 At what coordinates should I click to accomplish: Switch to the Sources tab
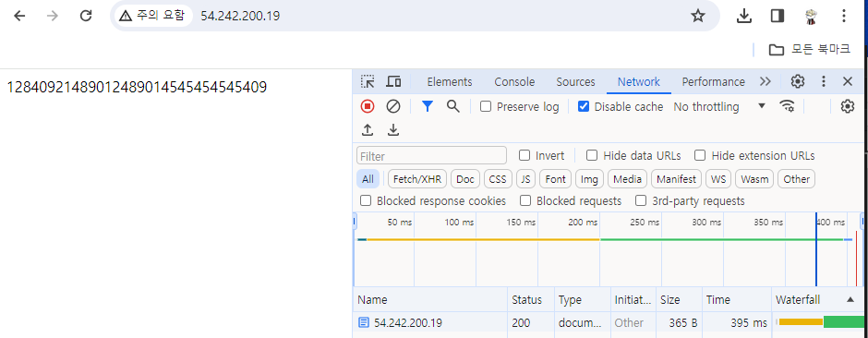pos(575,82)
